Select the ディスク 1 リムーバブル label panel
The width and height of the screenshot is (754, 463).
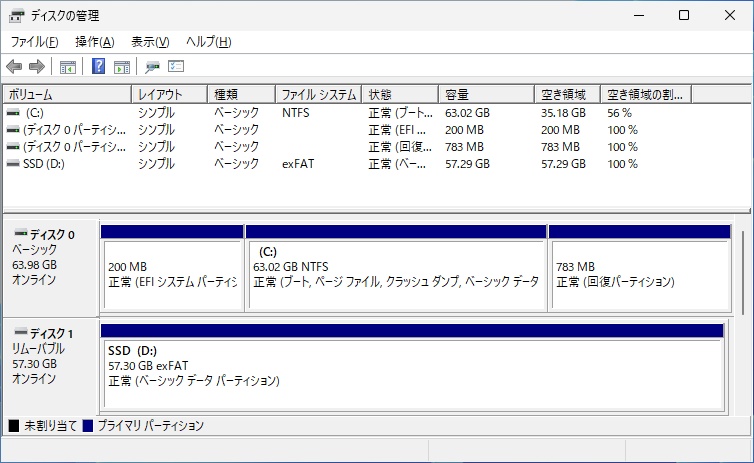(51, 366)
